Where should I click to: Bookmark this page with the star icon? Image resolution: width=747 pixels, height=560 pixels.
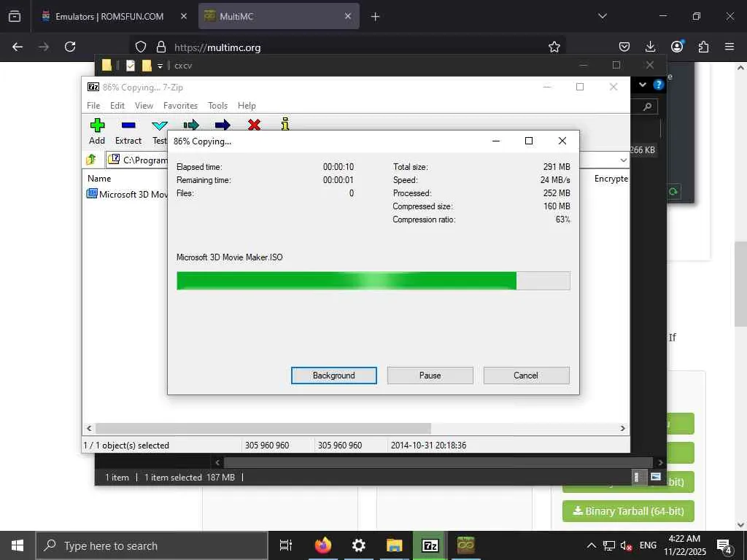click(x=554, y=47)
